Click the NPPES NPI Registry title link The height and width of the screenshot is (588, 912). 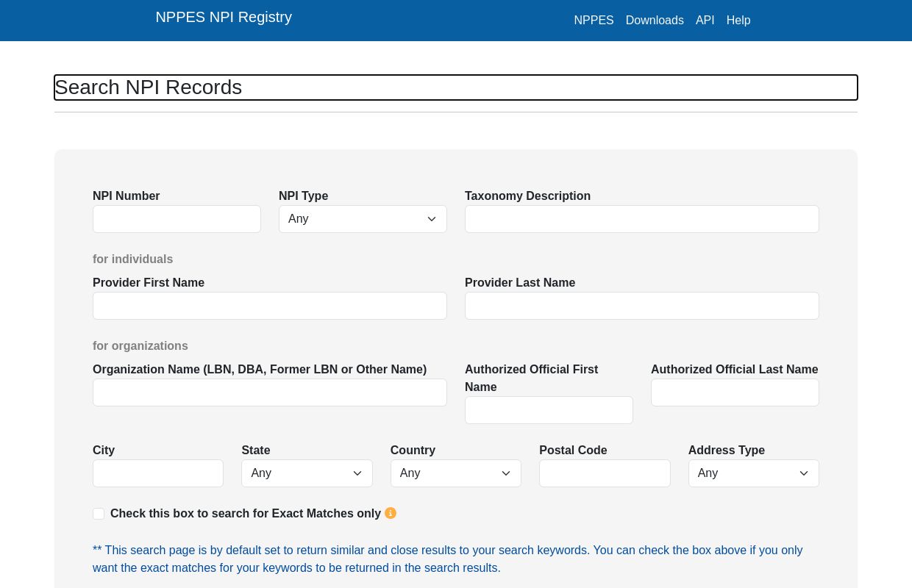pyautogui.click(x=224, y=17)
